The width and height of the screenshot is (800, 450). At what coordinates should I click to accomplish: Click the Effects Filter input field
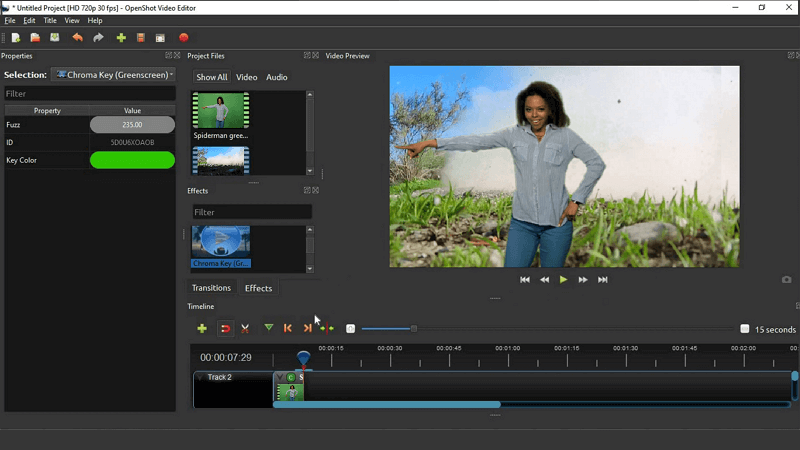pyautogui.click(x=252, y=212)
